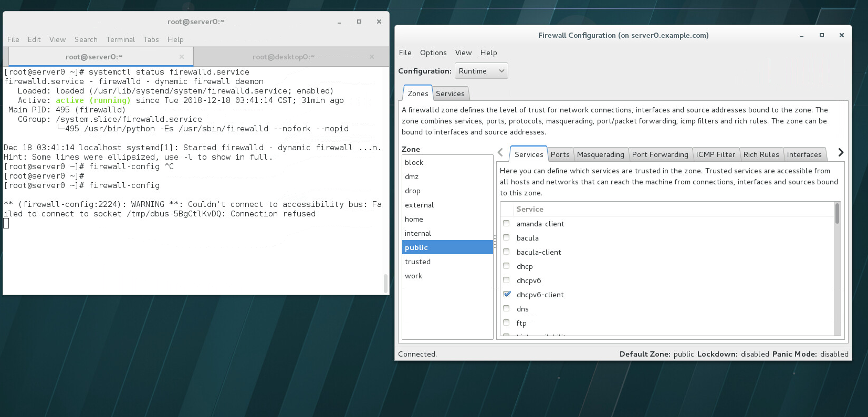Open the terminal Tabs menu
The image size is (868, 417).
(x=151, y=39)
